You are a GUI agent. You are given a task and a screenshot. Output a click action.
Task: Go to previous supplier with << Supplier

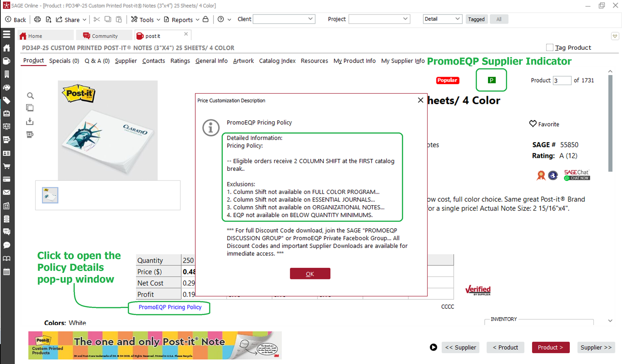coord(460,347)
